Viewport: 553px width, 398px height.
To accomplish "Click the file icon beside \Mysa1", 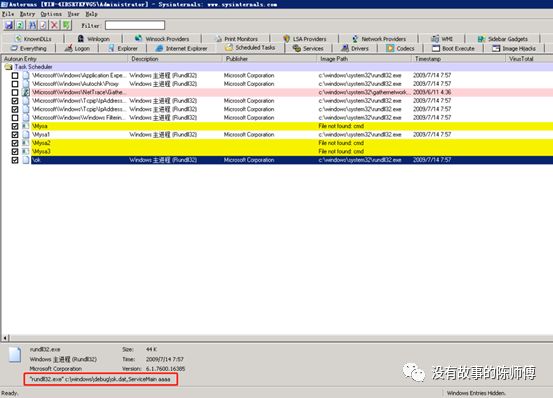I will [26, 134].
